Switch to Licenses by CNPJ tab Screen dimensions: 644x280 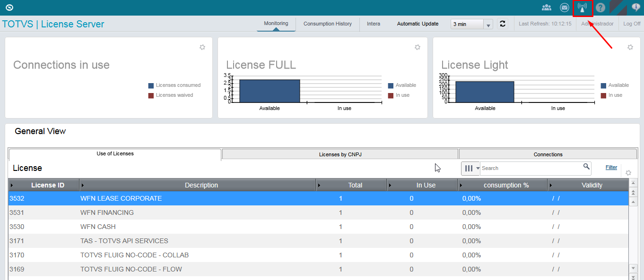tap(340, 154)
